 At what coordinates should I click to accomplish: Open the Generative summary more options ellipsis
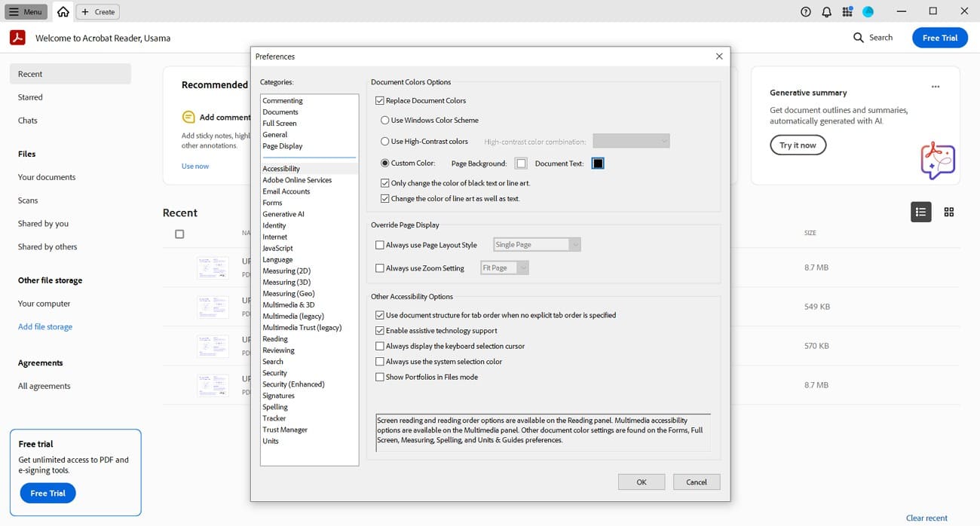(x=936, y=87)
